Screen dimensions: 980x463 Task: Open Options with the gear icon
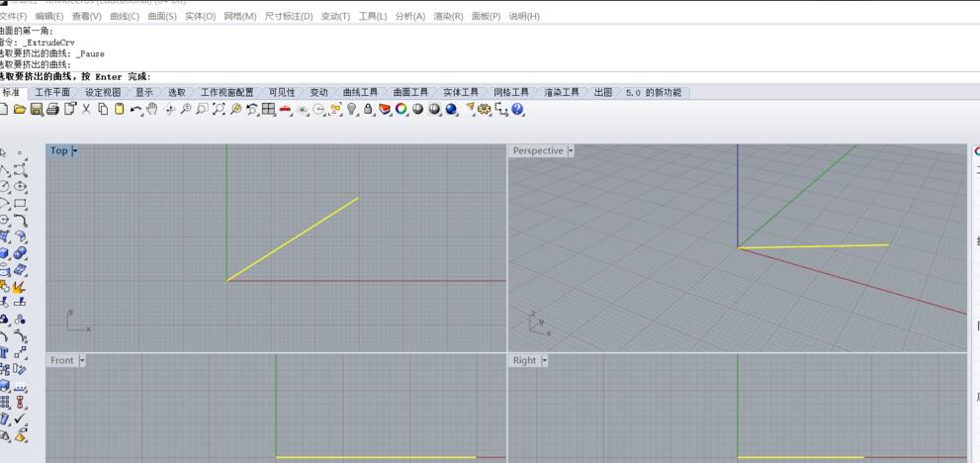[x=485, y=109]
